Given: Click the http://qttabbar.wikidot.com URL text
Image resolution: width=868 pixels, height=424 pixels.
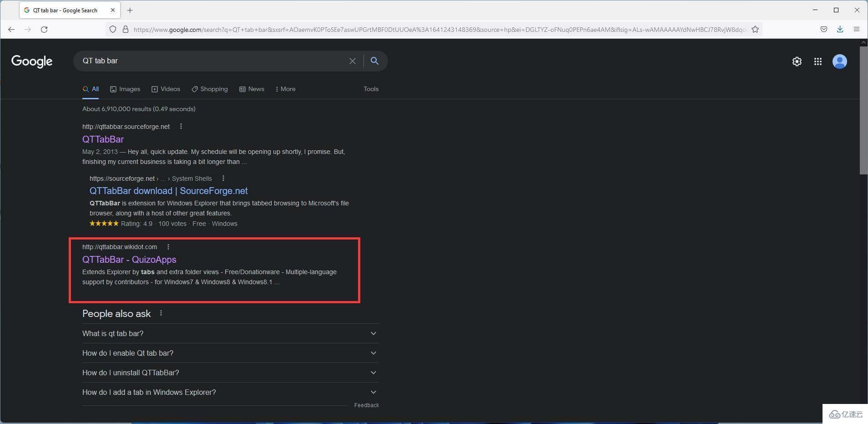Looking at the screenshot, I should pos(120,246).
